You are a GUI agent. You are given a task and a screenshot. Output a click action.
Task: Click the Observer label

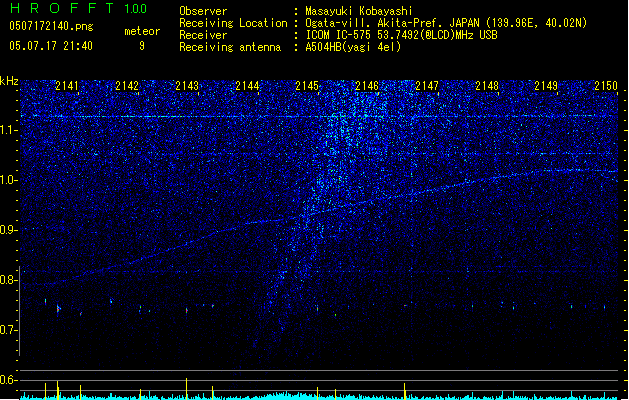tap(203, 11)
